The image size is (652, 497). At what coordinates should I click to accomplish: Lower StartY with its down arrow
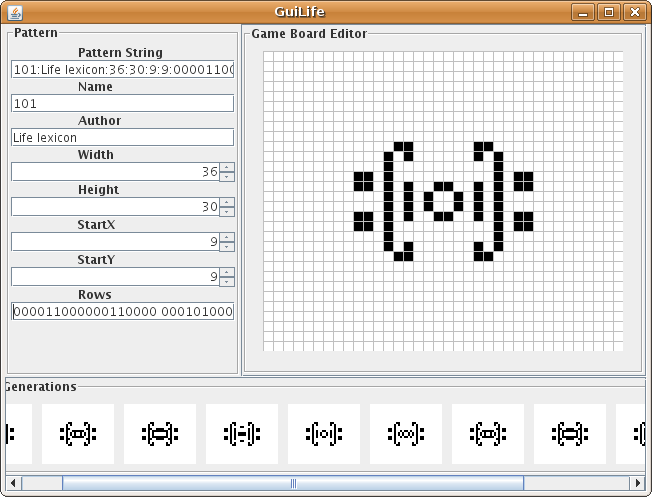coord(227,281)
